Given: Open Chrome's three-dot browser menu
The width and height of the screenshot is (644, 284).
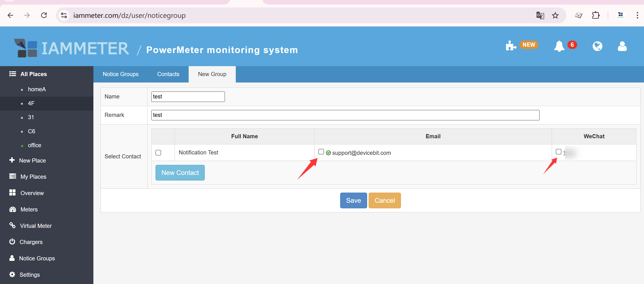Looking at the screenshot, I should pyautogui.click(x=637, y=15).
